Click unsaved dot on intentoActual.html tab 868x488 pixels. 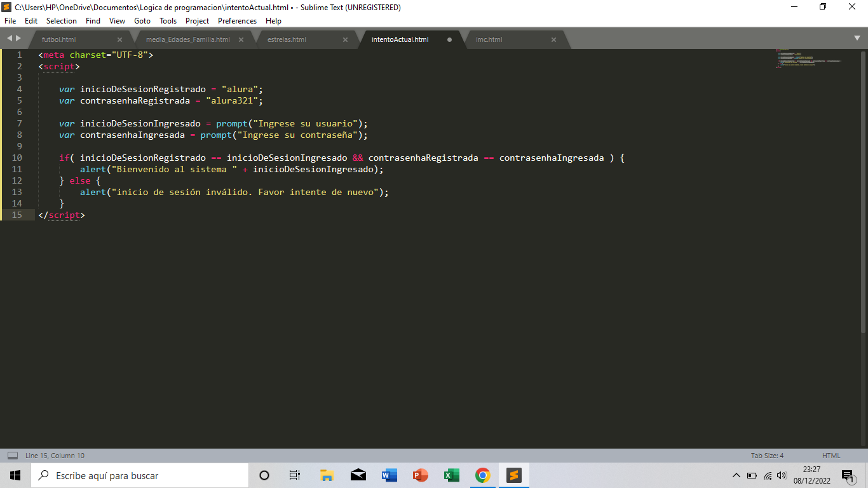pos(449,39)
